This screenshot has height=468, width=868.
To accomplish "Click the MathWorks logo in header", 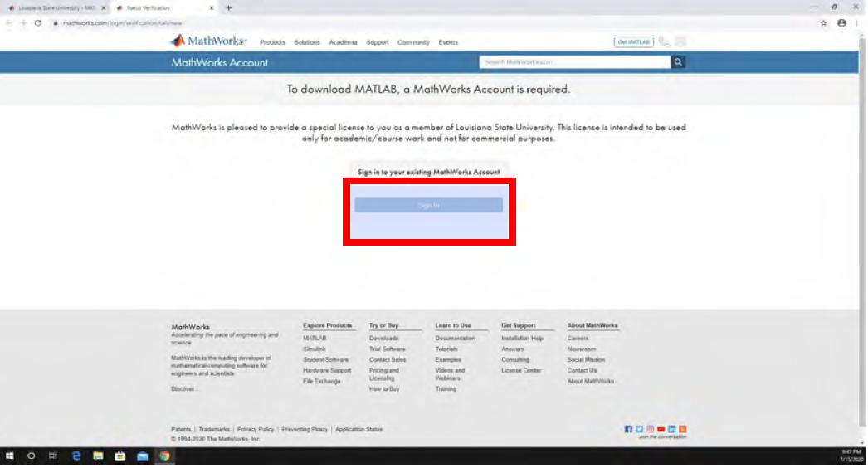I will pos(208,41).
